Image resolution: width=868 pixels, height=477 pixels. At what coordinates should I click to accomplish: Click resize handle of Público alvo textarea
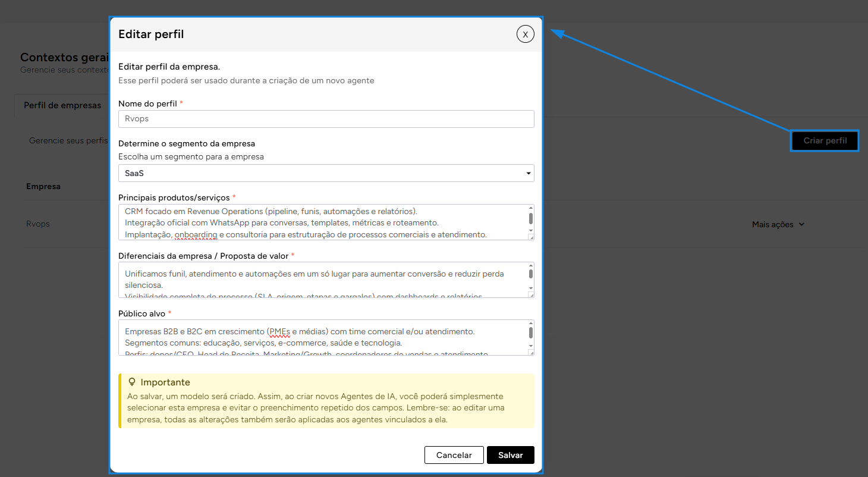[x=530, y=352]
